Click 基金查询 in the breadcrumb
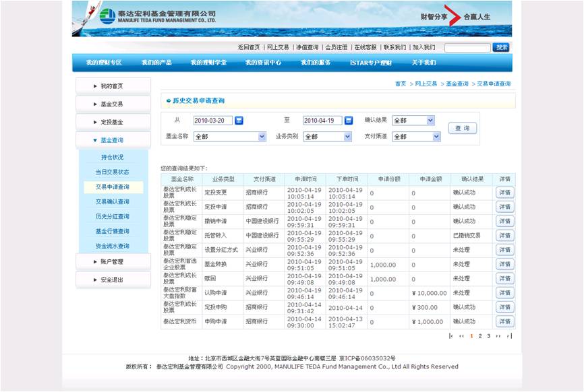 coord(457,84)
